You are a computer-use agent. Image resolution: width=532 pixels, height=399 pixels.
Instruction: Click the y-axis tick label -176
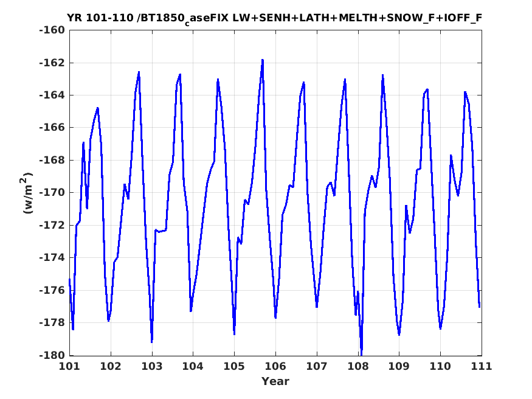tap(52, 290)
